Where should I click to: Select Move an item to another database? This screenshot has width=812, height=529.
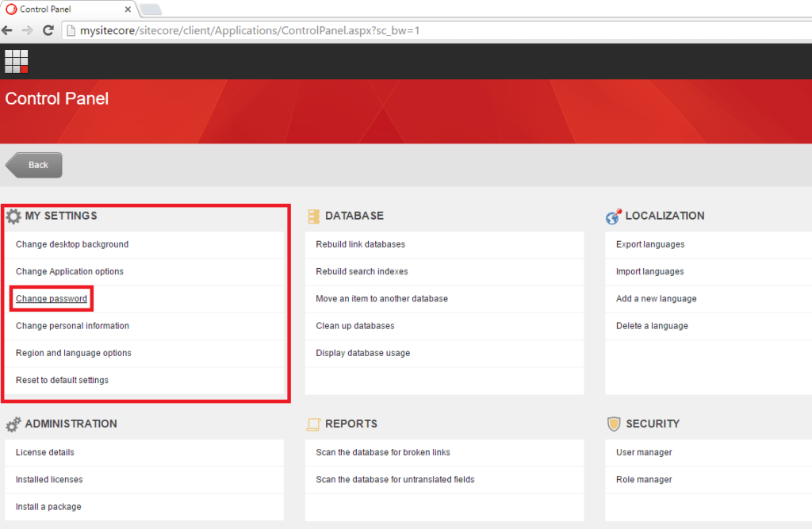point(381,299)
